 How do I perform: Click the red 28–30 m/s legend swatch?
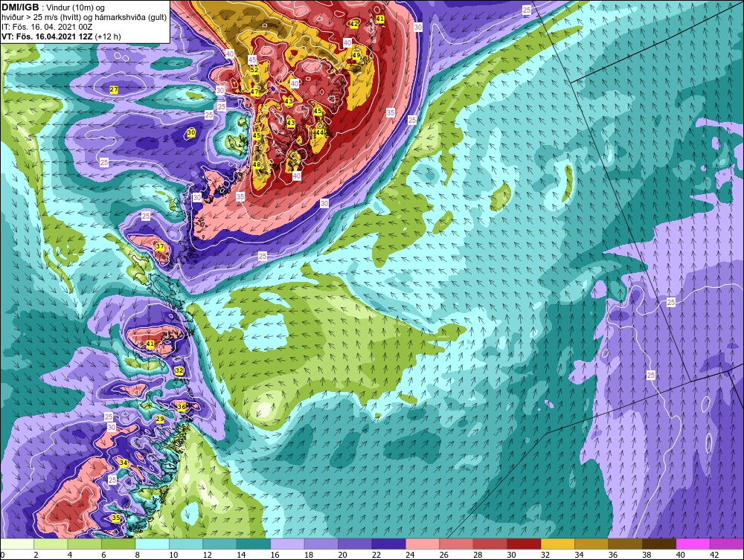coord(490,544)
